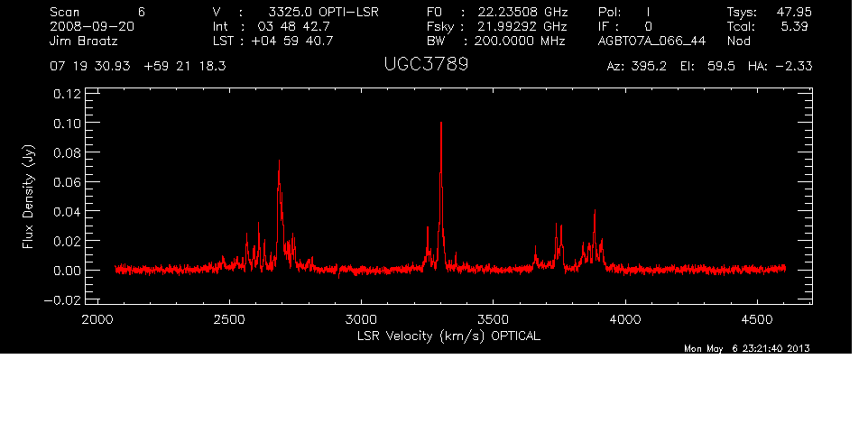Click the LSR Velocity (km/s) OPTICAL label
This screenshot has height=442, width=868.
click(x=448, y=336)
